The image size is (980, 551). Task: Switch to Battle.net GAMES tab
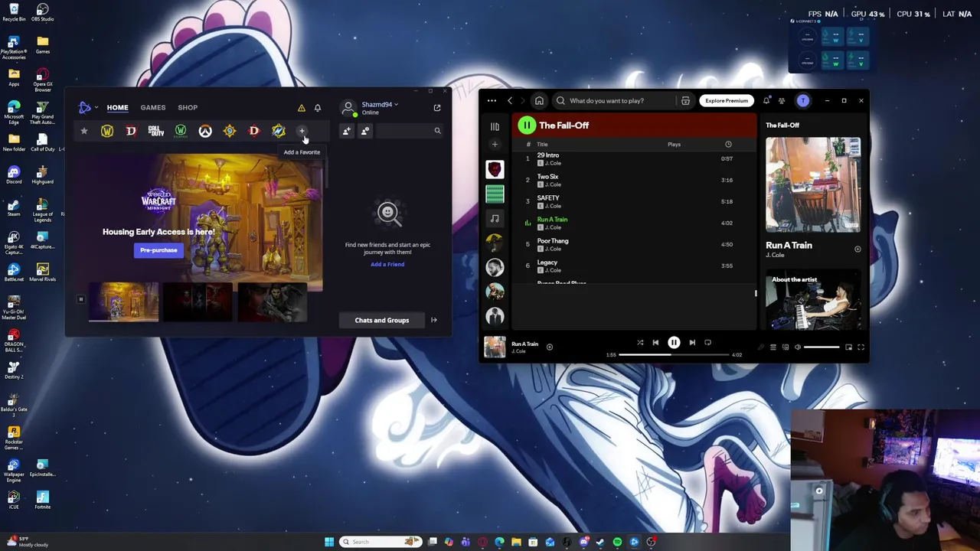152,108
